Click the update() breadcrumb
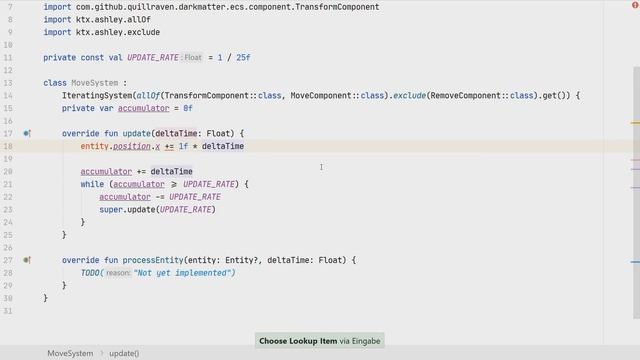The image size is (640, 360). pyautogui.click(x=124, y=353)
